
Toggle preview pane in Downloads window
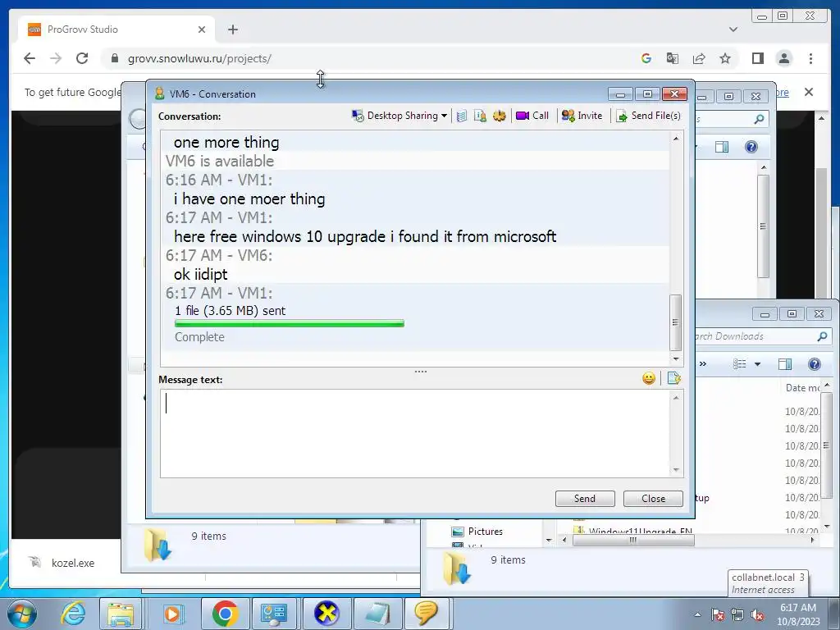point(785,364)
